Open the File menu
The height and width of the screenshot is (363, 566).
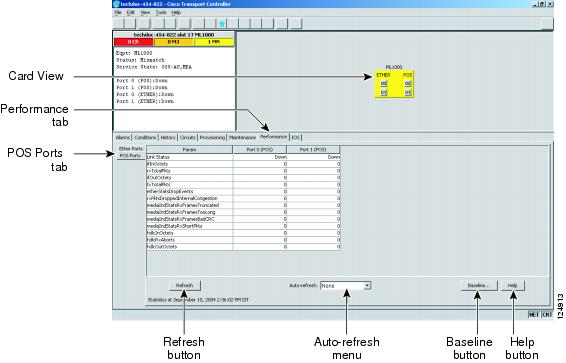[118, 13]
